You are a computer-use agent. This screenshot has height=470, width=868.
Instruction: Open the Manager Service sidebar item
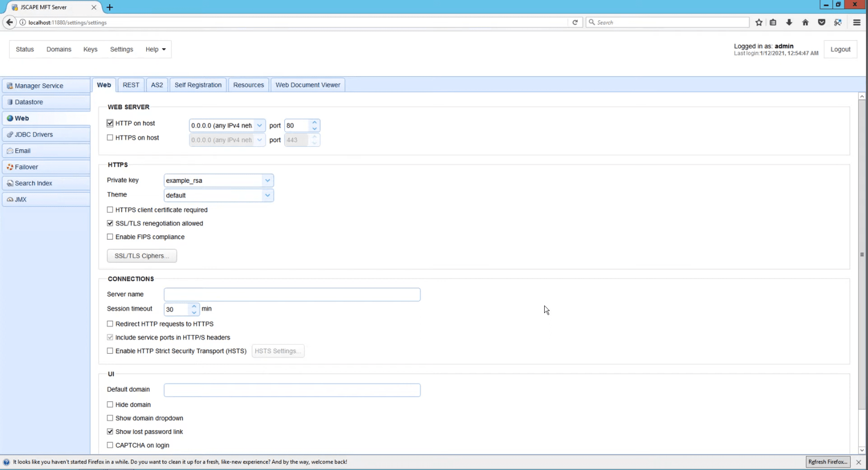click(x=46, y=86)
